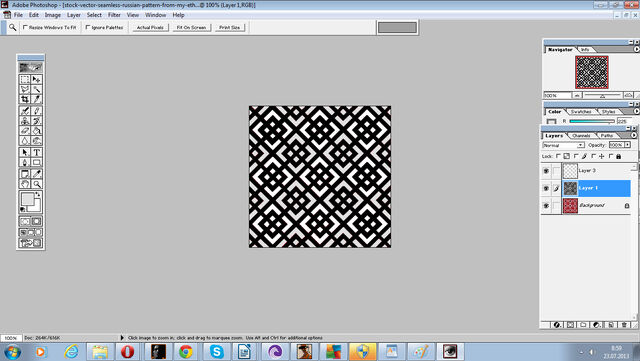Swap foreground and background colors
The width and height of the screenshot is (640, 361).
point(38,194)
